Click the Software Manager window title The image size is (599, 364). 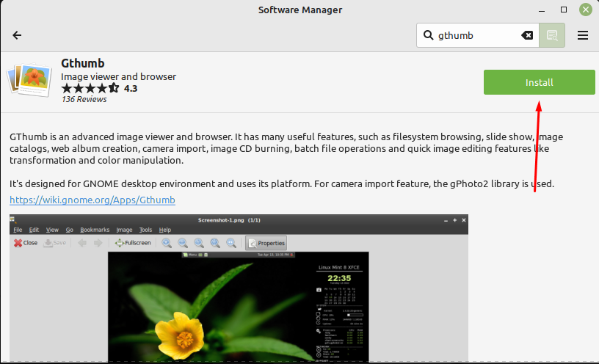coord(300,10)
